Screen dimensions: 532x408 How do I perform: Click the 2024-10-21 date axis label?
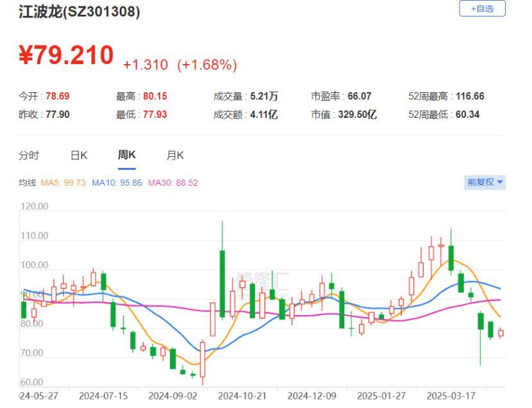pyautogui.click(x=242, y=396)
